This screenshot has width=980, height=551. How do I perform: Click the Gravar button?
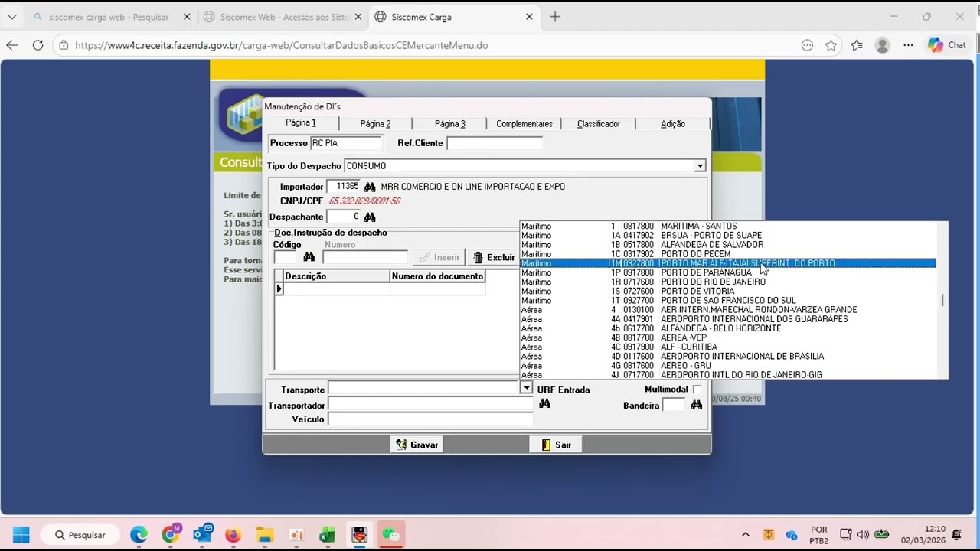click(416, 445)
